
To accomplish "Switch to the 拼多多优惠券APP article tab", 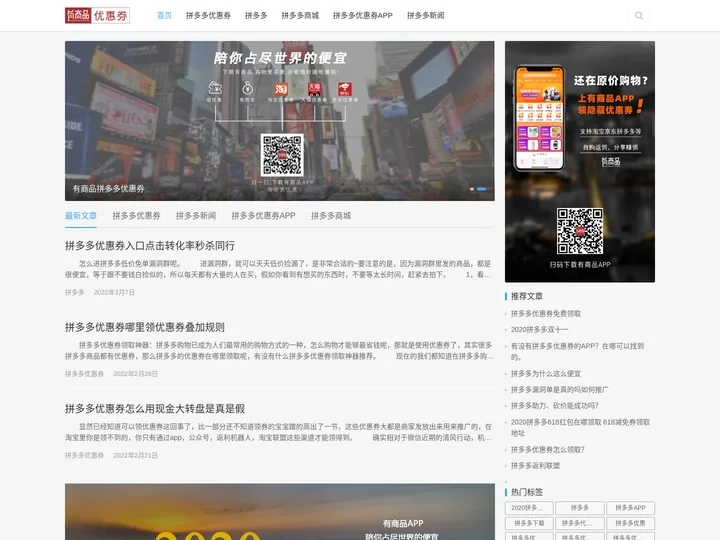I will (264, 216).
